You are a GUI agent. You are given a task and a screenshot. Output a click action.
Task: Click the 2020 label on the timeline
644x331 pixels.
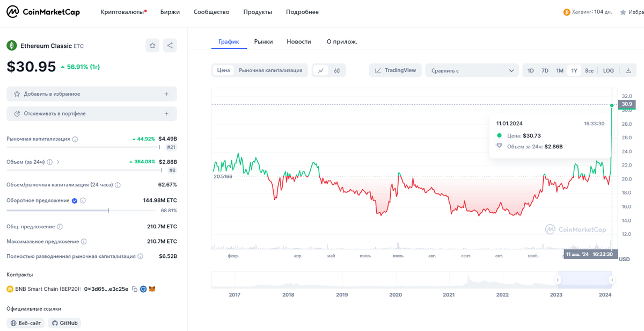[x=396, y=295]
